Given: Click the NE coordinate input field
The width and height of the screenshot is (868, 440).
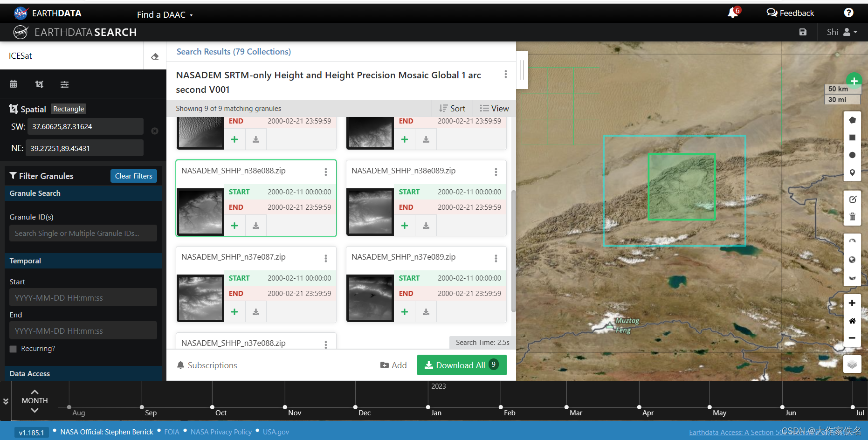Looking at the screenshot, I should point(84,148).
